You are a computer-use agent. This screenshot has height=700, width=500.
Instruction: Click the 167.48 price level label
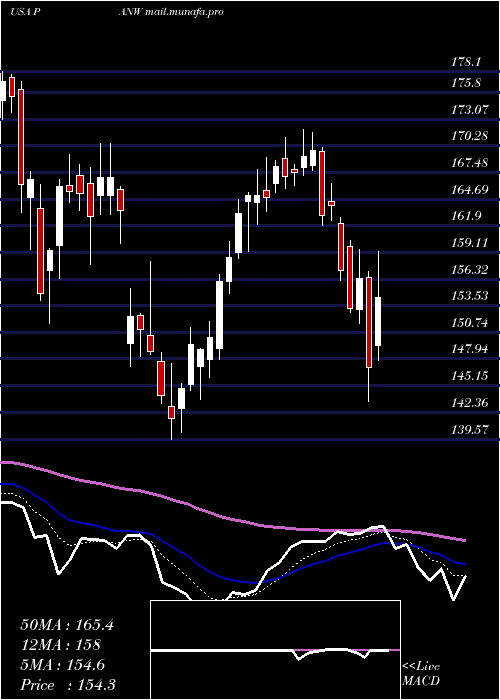pos(469,162)
